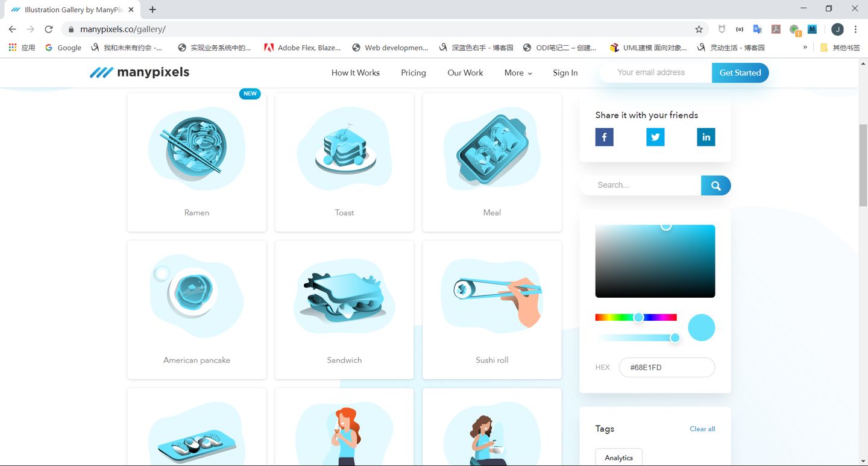Click the Illustration Gallery browser tab
868x466 pixels.
tap(72, 10)
